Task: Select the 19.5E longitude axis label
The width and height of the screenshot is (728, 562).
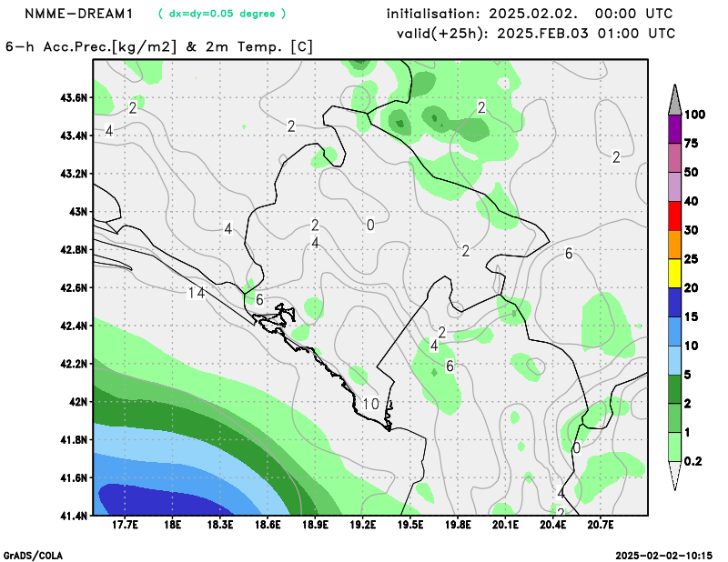Action: click(x=410, y=525)
